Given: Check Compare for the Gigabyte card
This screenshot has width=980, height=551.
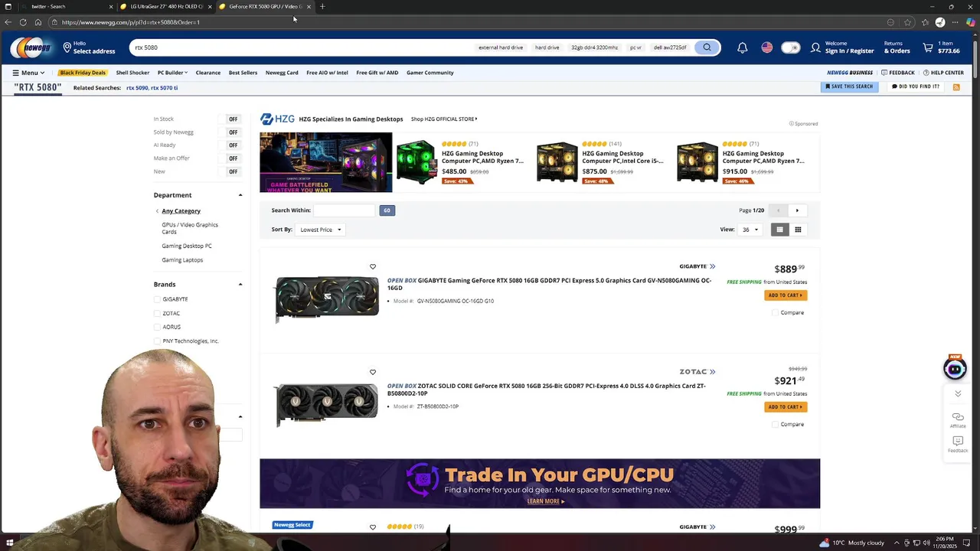Looking at the screenshot, I should (775, 312).
